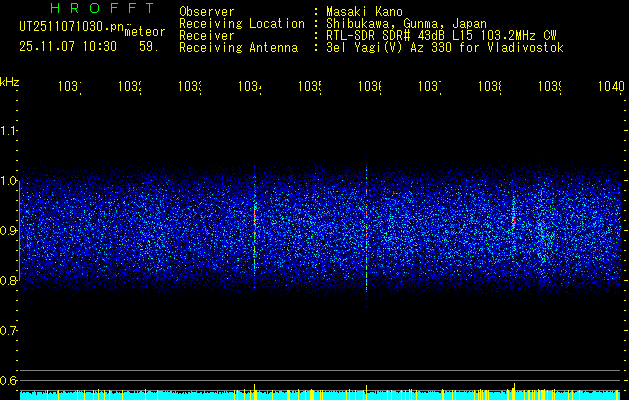Click the 0.7 frequency axis tick
This screenshot has width=629, height=400.
pyautogui.click(x=9, y=330)
